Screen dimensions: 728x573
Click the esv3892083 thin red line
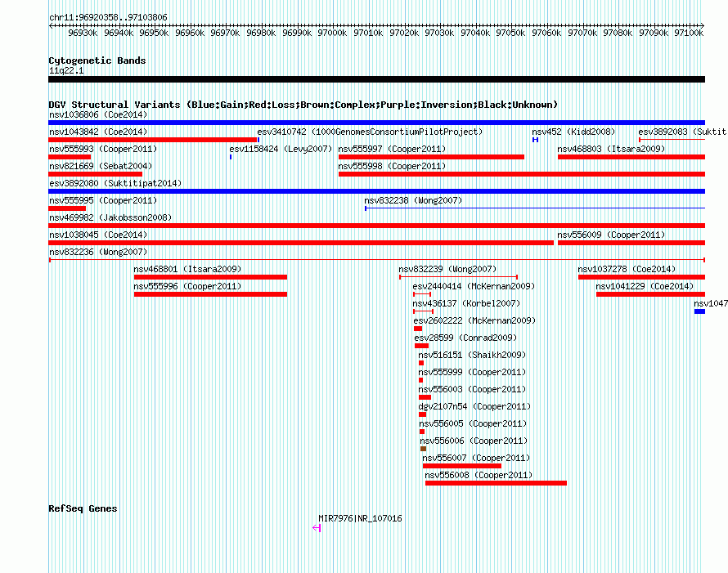coord(672,140)
